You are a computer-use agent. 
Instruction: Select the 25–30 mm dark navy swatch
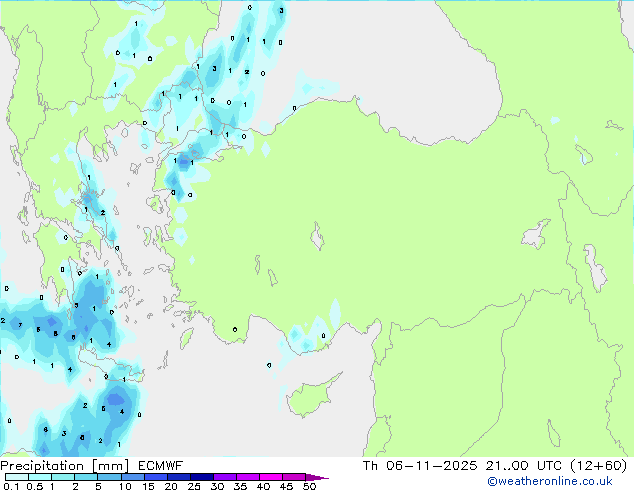pos(202,477)
